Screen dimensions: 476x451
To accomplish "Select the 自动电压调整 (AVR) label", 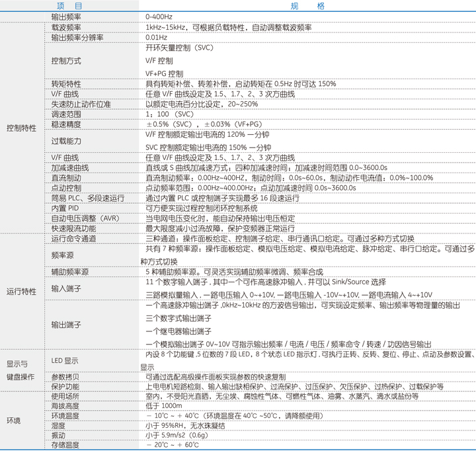I will (85, 218).
